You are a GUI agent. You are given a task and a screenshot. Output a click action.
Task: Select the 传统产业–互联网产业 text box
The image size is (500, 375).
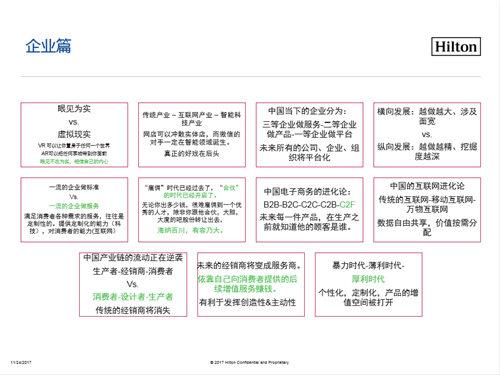click(x=192, y=135)
